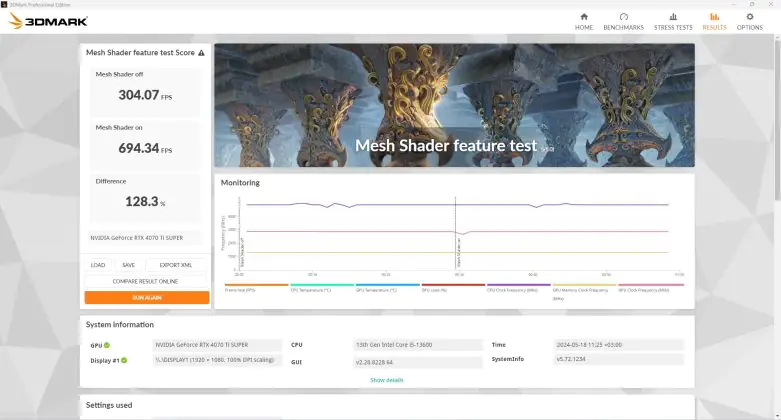Click the Save button
781x420 pixels.
129,265
